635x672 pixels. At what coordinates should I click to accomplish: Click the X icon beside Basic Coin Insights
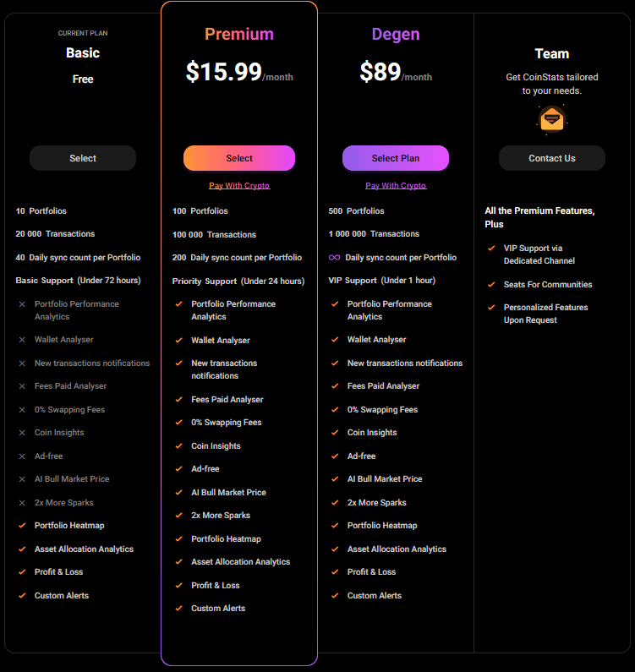22,433
